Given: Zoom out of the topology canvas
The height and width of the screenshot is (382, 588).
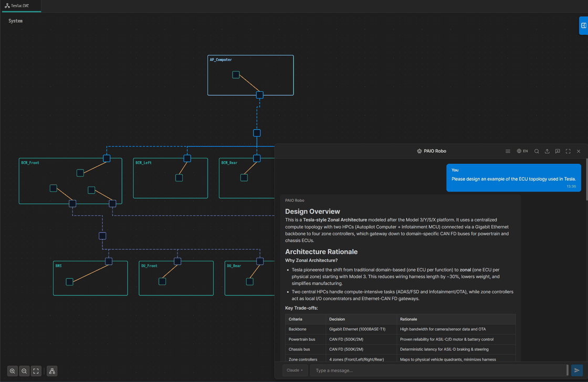Looking at the screenshot, I should click(x=24, y=371).
